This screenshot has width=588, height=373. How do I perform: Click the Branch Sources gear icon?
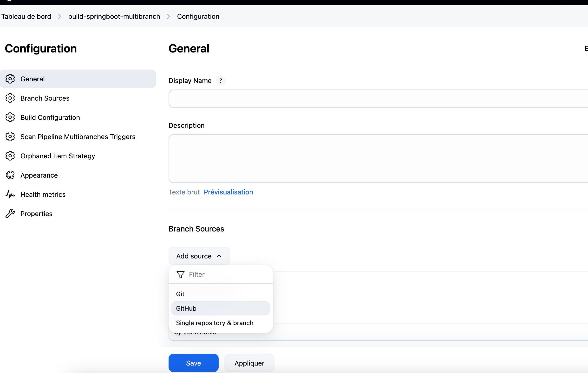[10, 98]
